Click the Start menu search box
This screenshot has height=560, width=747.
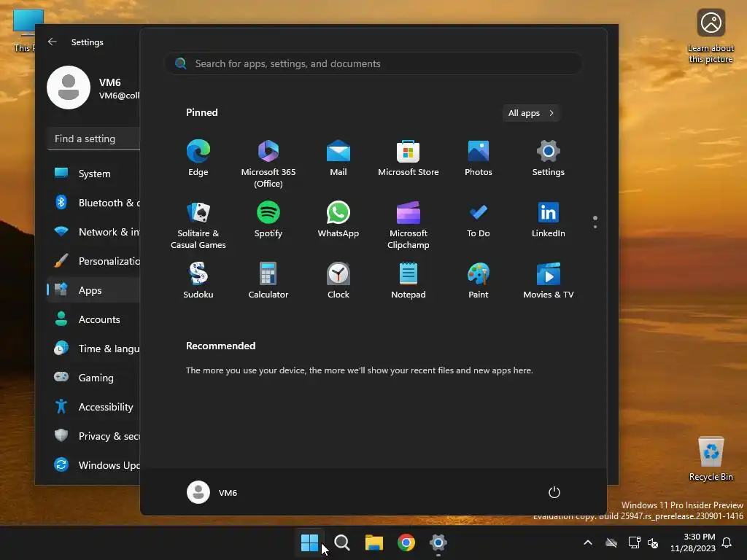pos(373,63)
